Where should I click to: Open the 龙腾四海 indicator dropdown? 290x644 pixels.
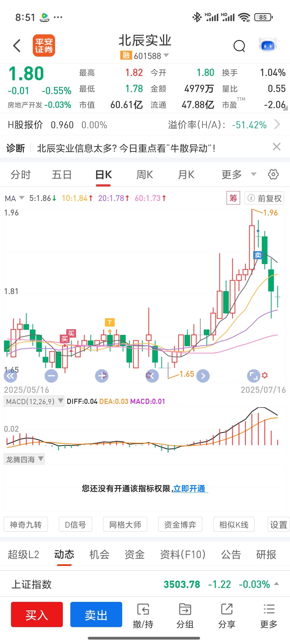[x=24, y=459]
